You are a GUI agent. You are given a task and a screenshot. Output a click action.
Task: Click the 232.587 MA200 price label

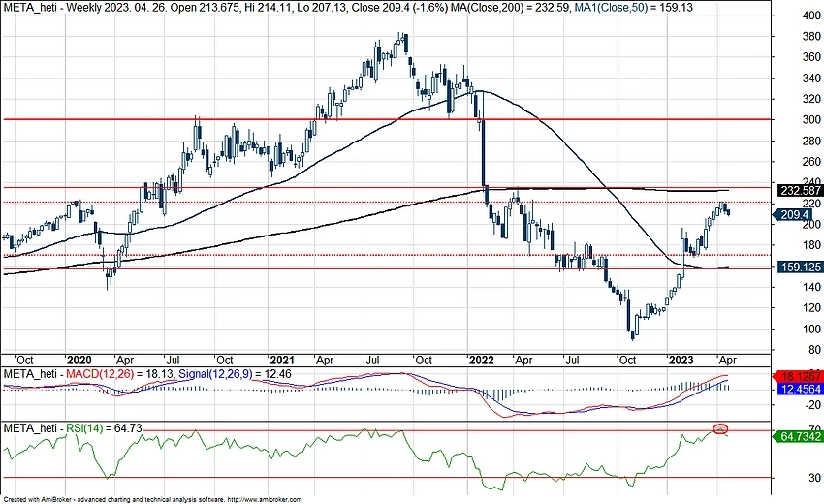(800, 190)
